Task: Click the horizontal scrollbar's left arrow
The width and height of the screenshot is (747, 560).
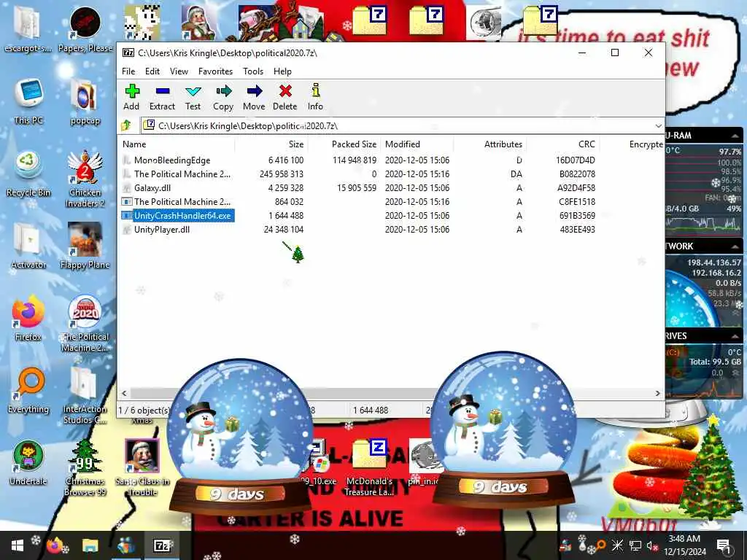Action: (124, 393)
